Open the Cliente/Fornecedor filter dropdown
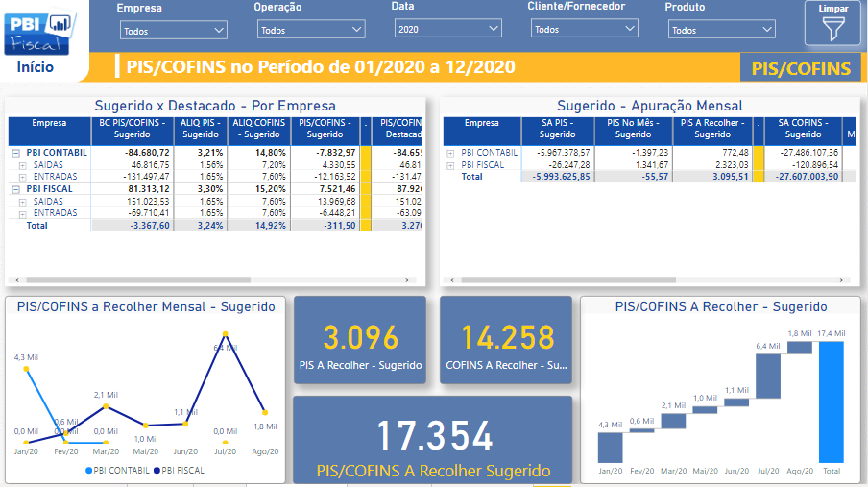This screenshot has height=487, width=868. tap(584, 30)
